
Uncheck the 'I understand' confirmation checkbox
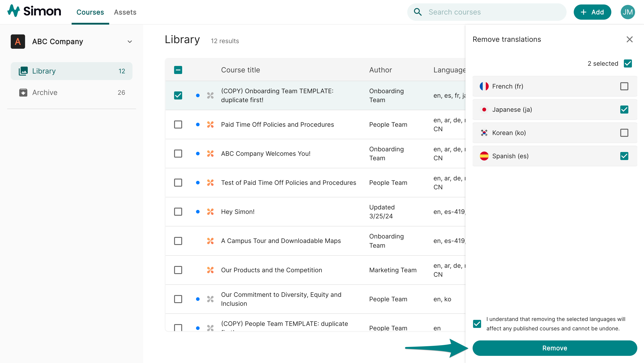477,324
